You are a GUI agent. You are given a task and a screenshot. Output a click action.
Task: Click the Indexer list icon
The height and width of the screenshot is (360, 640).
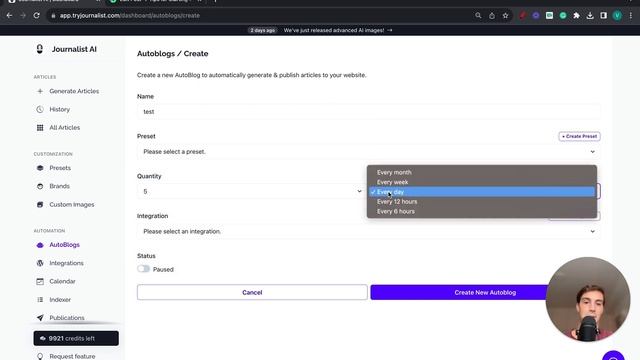(40, 300)
